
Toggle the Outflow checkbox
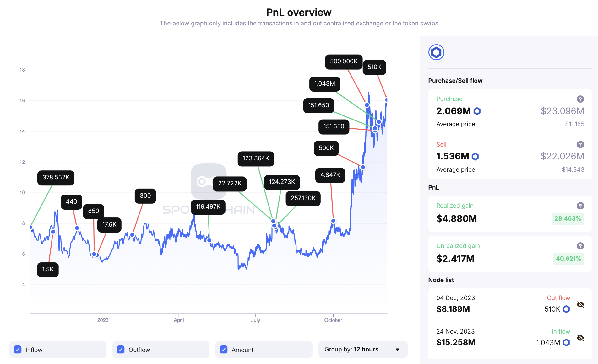coord(121,350)
